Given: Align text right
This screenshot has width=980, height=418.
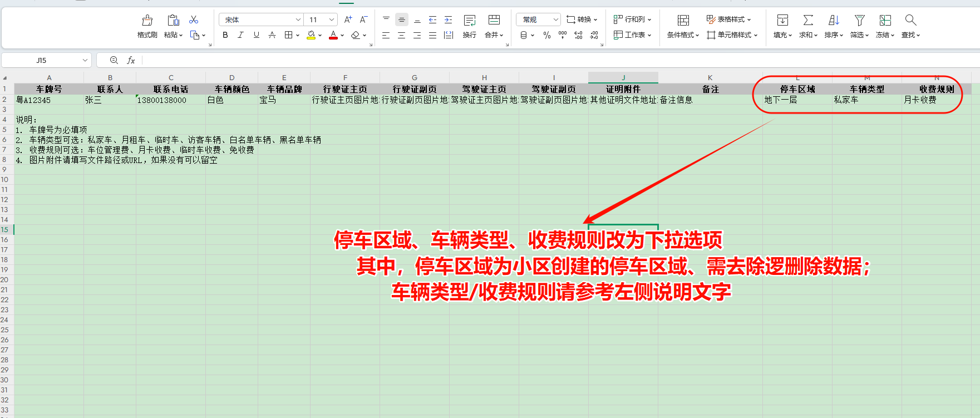Looking at the screenshot, I should pyautogui.click(x=417, y=35).
